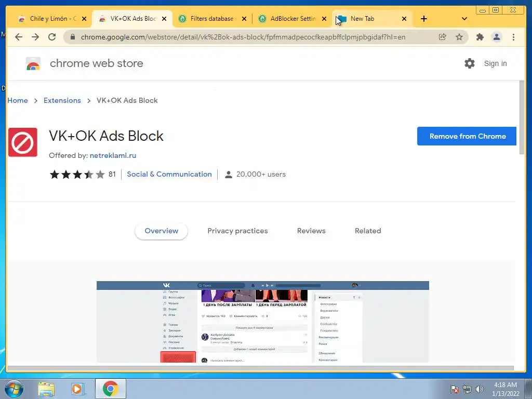Click Chrome icon in the taskbar
532x399 pixels.
point(110,389)
